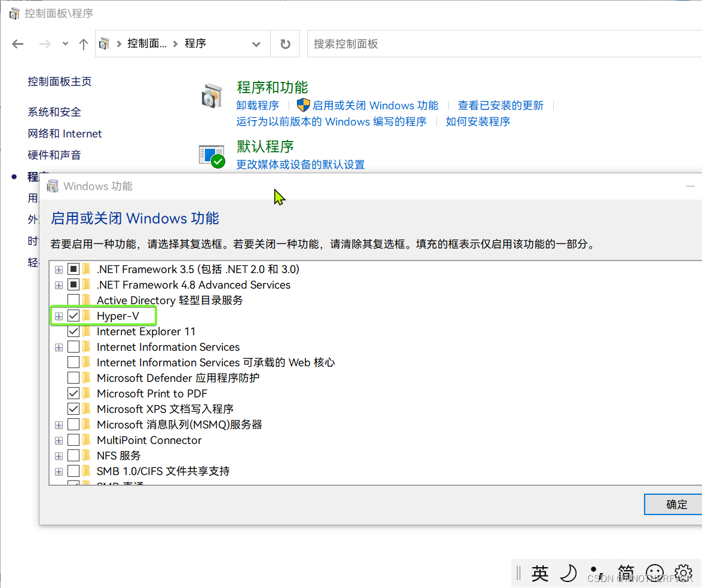Open address bar history dropdown
Screen dimensions: 702x588
coord(256,44)
